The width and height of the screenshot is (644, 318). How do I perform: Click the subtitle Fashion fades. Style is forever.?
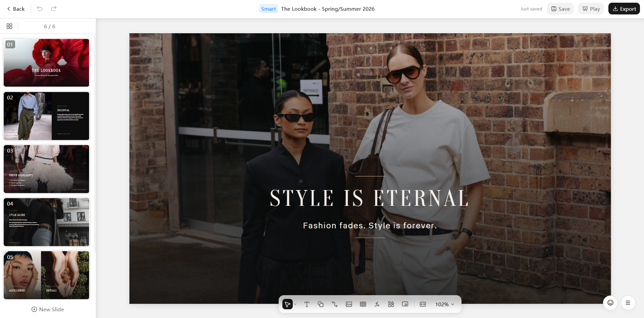[370, 225]
